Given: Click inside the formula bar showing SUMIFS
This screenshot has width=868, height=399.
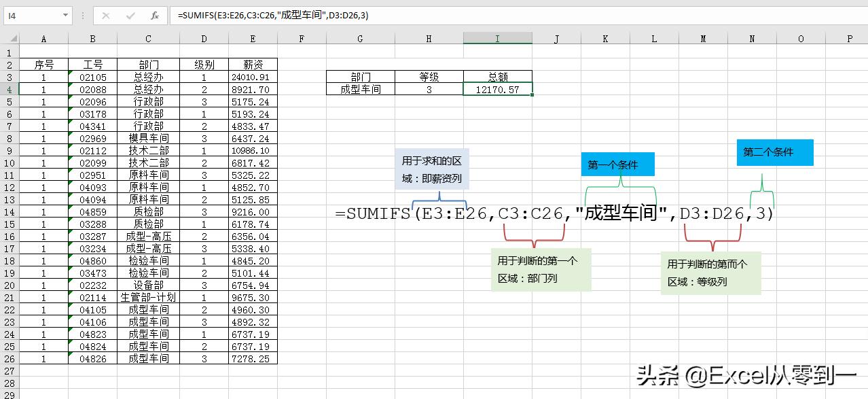Looking at the screenshot, I should tap(272, 15).
